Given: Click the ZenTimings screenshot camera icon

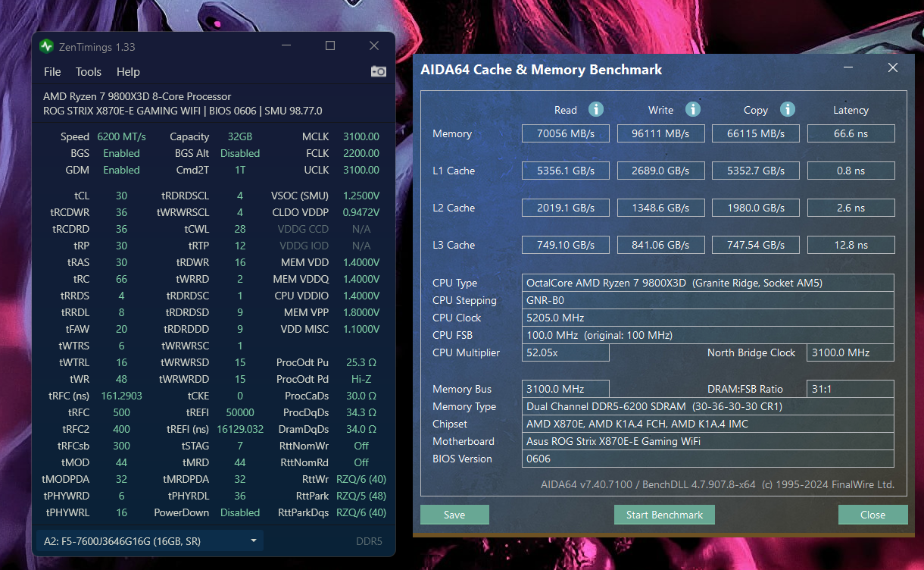Looking at the screenshot, I should 378,71.
